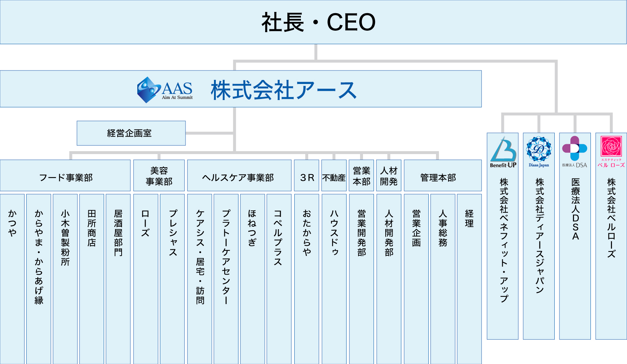The width and height of the screenshot is (627, 364).
Task: Select the 美容事業部 department
Action: point(158,176)
